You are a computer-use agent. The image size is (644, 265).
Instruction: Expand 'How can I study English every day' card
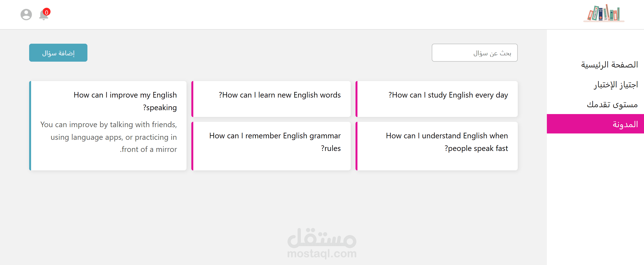coord(448,95)
